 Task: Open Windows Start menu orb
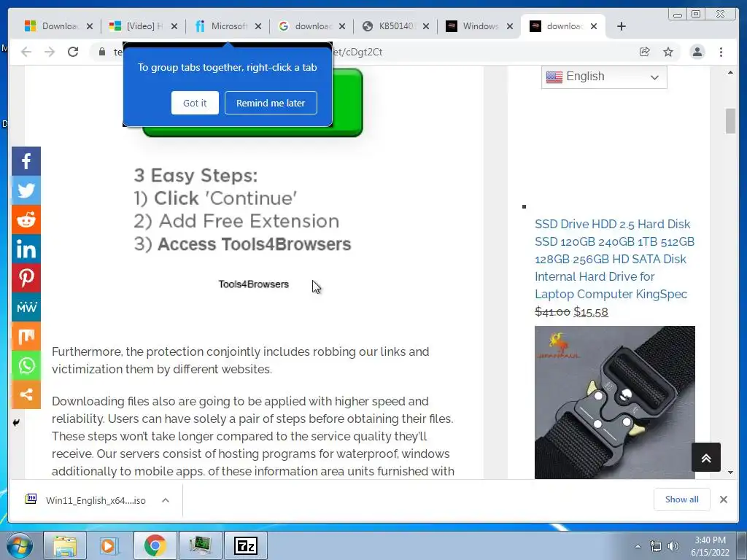20,545
